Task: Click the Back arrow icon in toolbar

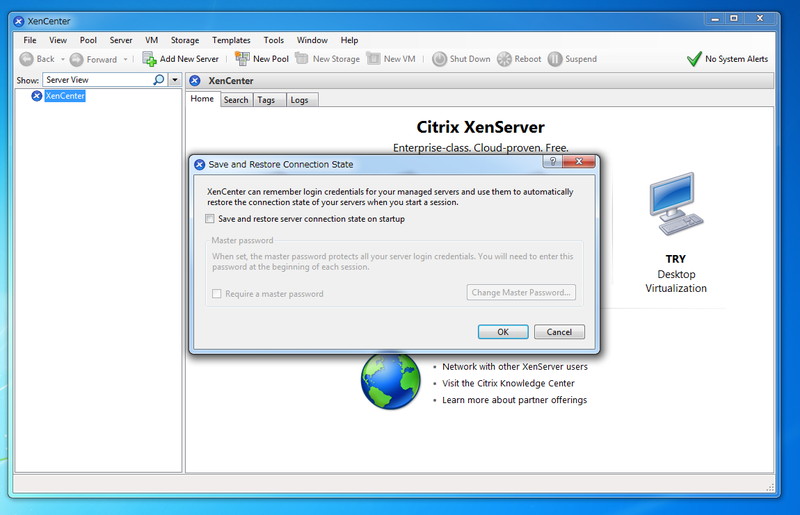Action: coord(27,59)
